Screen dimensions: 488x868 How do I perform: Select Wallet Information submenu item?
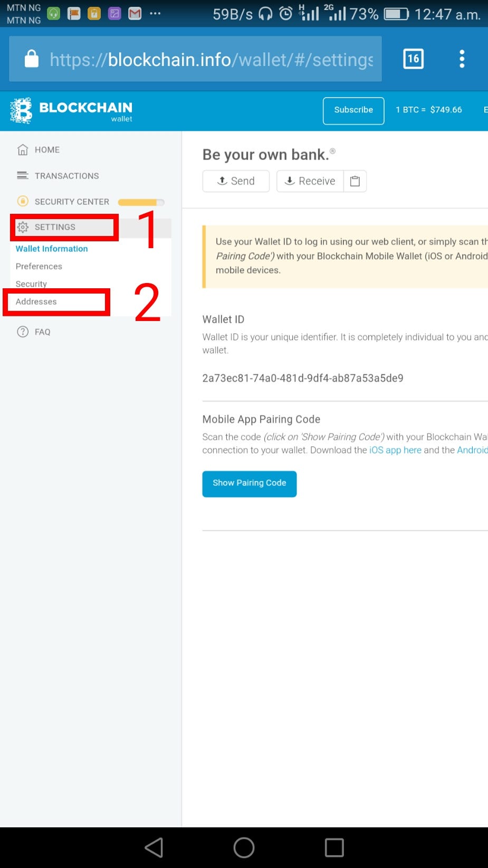52,249
